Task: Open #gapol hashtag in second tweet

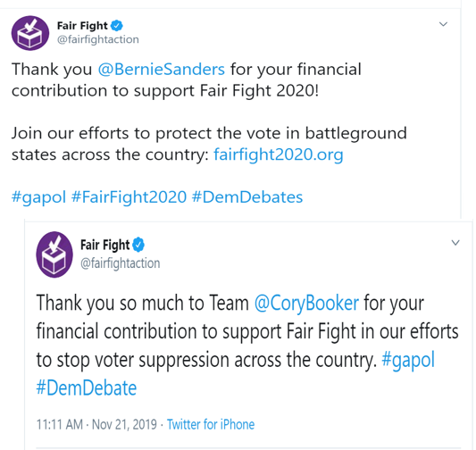Action: tap(408, 360)
